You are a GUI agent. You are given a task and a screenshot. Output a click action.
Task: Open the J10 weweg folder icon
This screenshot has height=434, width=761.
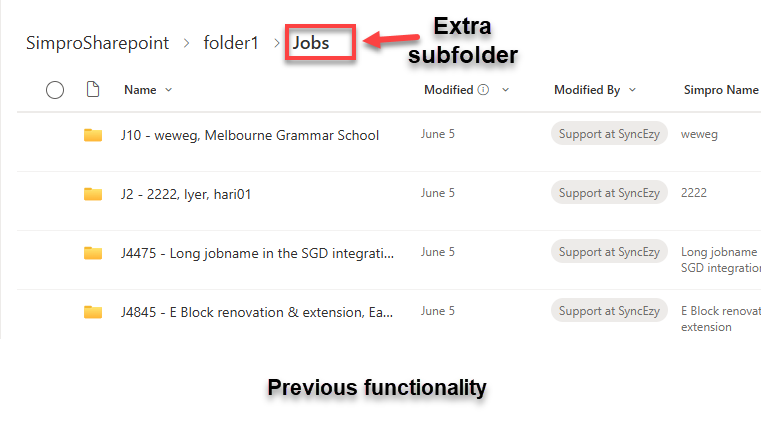[93, 135]
